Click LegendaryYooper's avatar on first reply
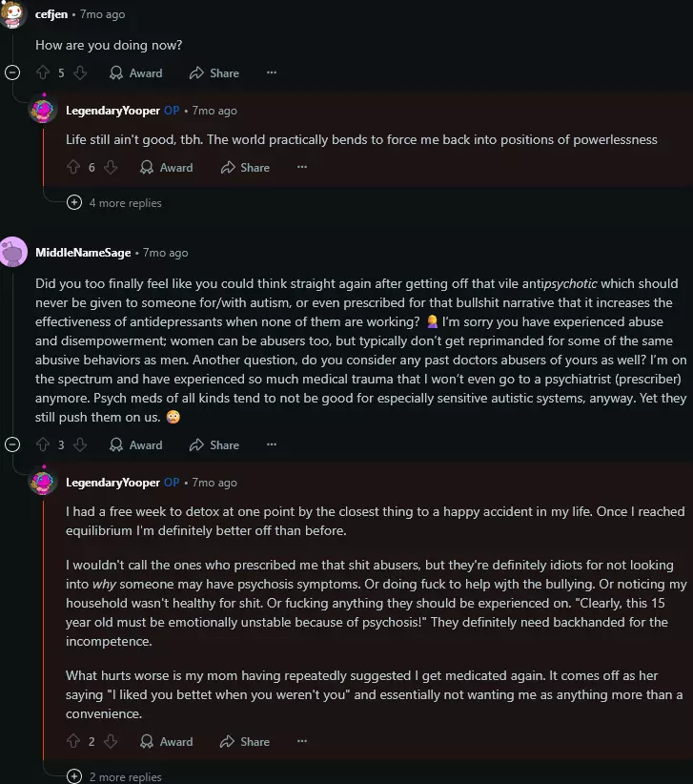The width and height of the screenshot is (693, 784). 43,111
